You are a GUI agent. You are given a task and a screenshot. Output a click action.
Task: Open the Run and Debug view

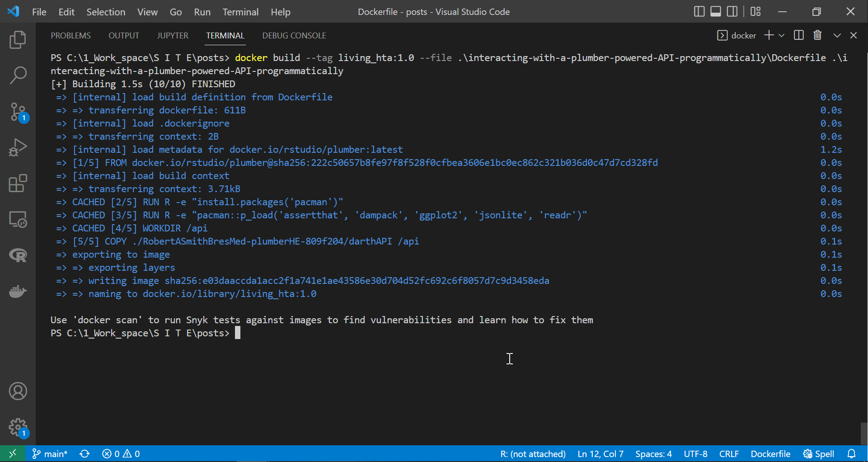click(18, 147)
